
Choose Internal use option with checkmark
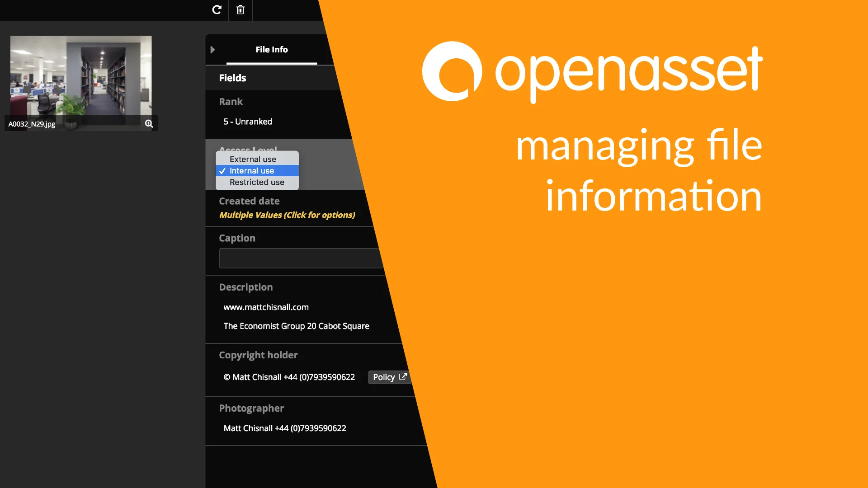[252, 171]
